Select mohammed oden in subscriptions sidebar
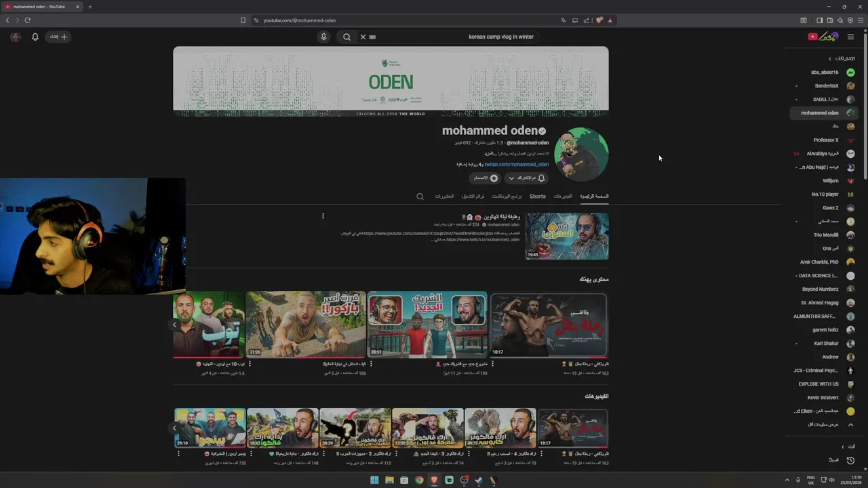Image resolution: width=868 pixels, height=488 pixels. [825, 113]
